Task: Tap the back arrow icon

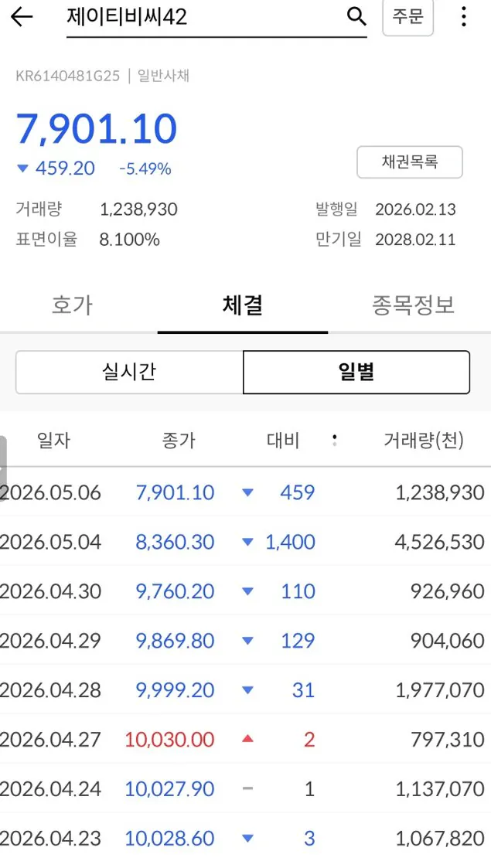Action: coord(22,17)
